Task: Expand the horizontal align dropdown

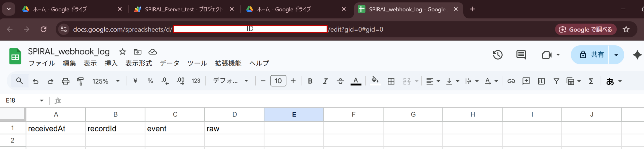Action: (433, 81)
